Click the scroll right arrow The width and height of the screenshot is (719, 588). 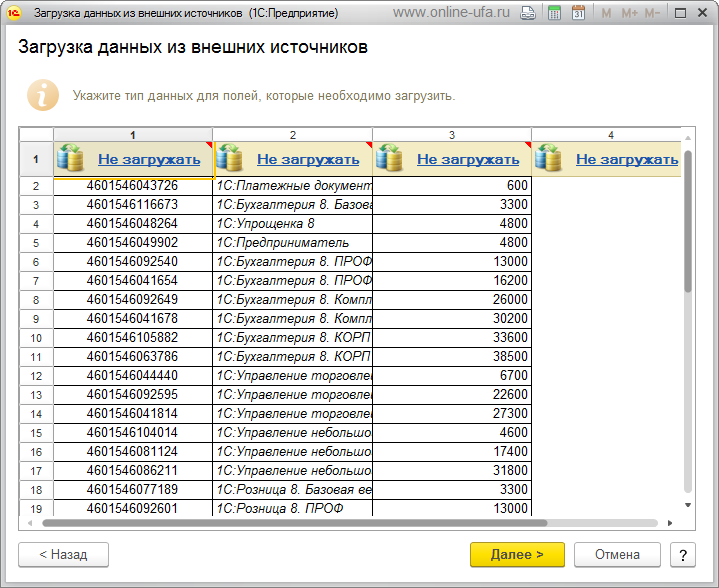(670, 523)
